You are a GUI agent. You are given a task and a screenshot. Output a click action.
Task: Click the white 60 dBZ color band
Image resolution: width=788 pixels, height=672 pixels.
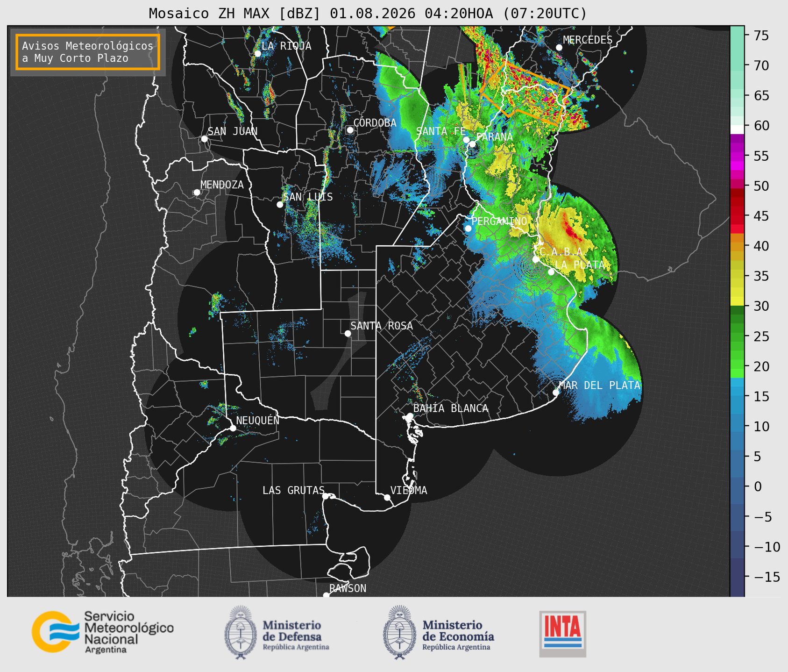coord(737,129)
